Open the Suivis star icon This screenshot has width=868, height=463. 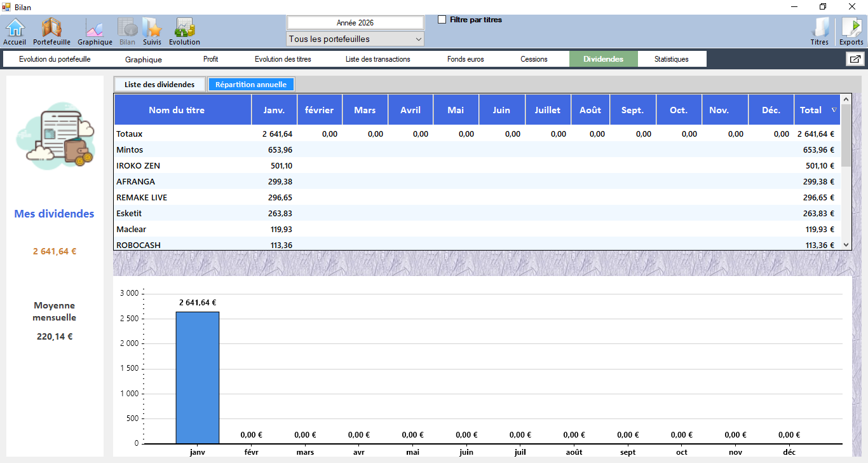point(152,31)
